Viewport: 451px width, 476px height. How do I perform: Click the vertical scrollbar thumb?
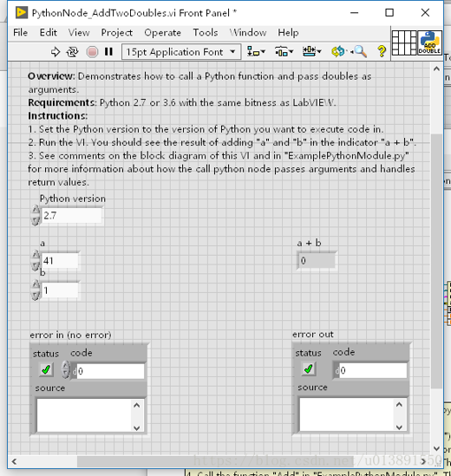tap(436, 260)
